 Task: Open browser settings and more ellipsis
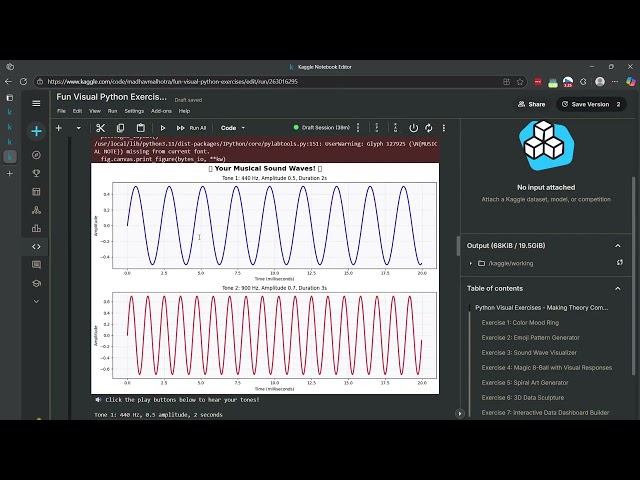click(x=615, y=82)
